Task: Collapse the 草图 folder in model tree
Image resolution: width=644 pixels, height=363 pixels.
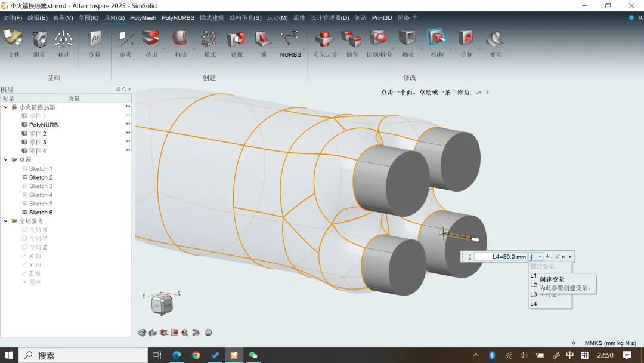Action: click(6, 160)
